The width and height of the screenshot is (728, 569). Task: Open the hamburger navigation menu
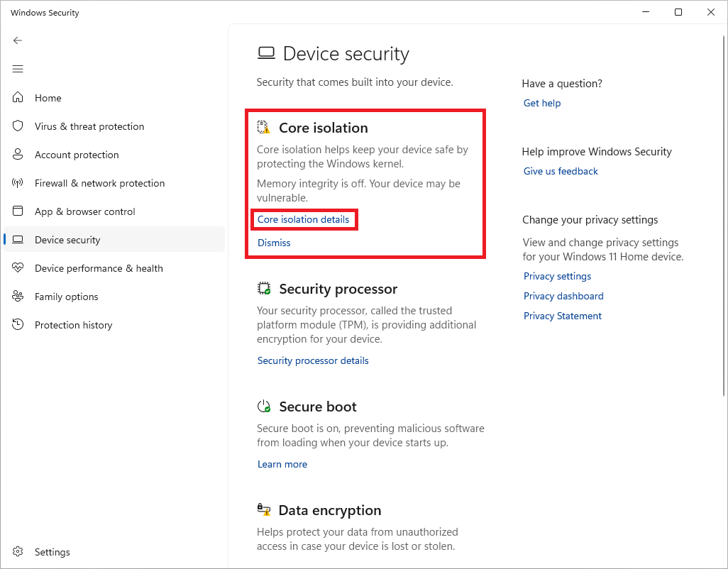18,69
